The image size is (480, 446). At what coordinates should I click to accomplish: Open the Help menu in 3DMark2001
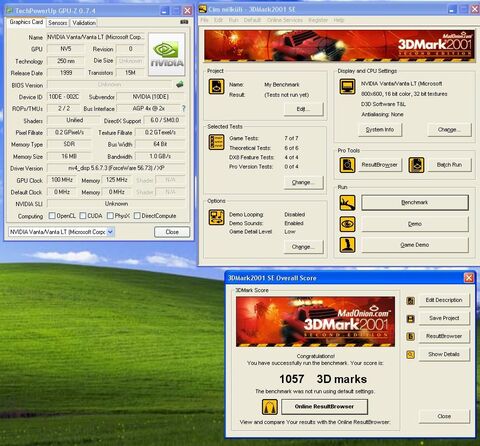click(x=339, y=20)
